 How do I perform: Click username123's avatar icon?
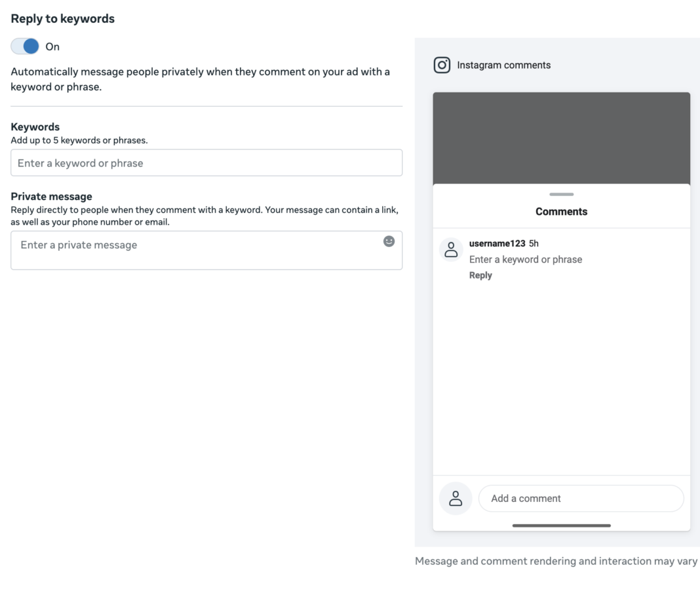tap(451, 250)
